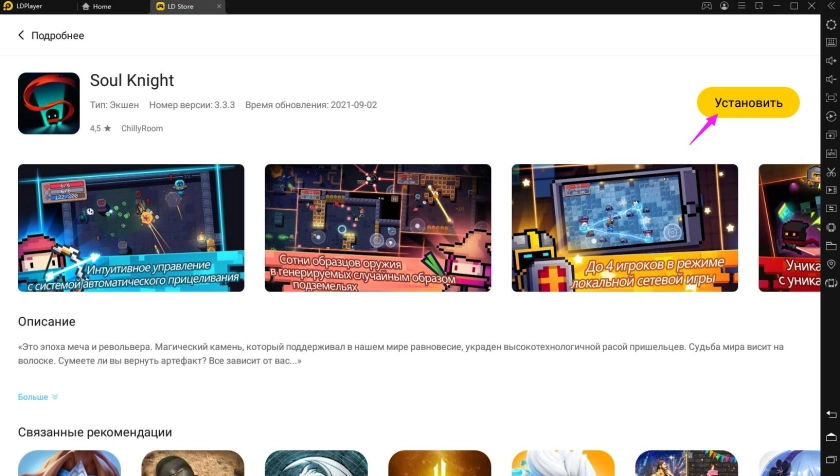840x476 pixels.
Task: Tap the Android home button in sidebar
Action: [x=831, y=437]
